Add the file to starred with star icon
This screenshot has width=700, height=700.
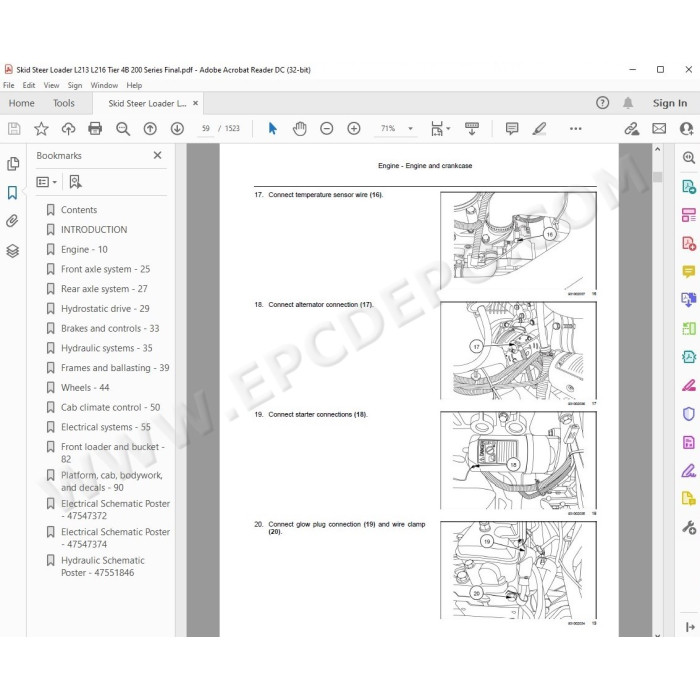pos(41,129)
